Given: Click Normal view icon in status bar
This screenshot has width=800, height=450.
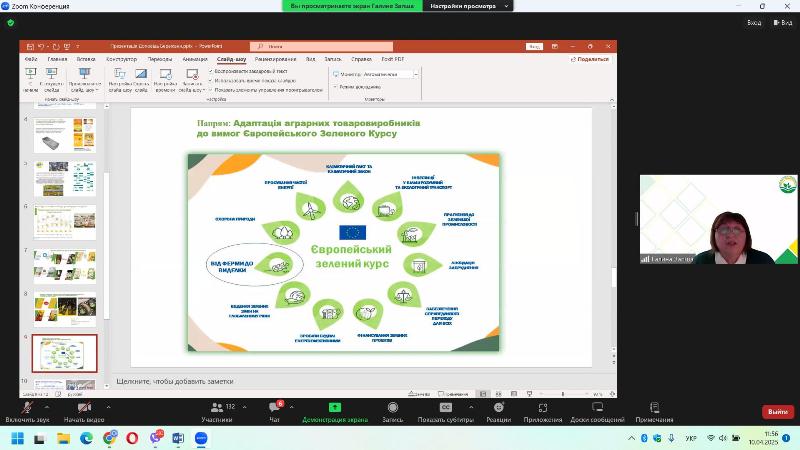Looking at the screenshot, I should click(483, 394).
